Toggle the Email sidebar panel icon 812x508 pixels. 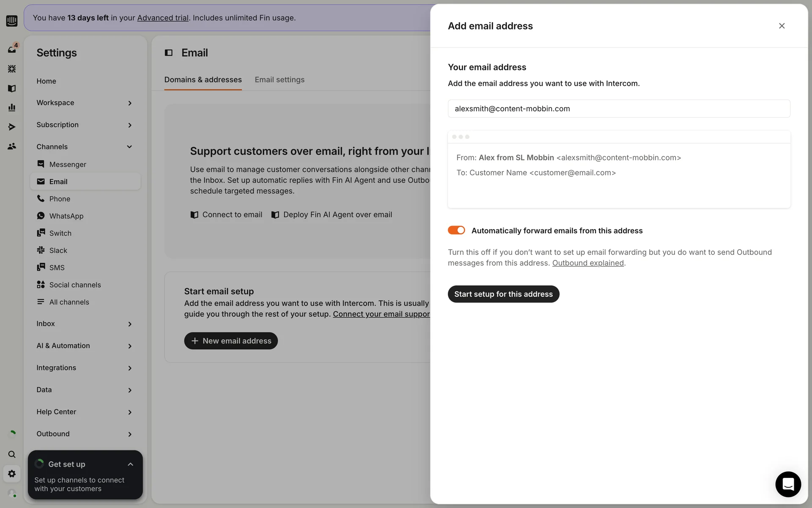pyautogui.click(x=168, y=53)
